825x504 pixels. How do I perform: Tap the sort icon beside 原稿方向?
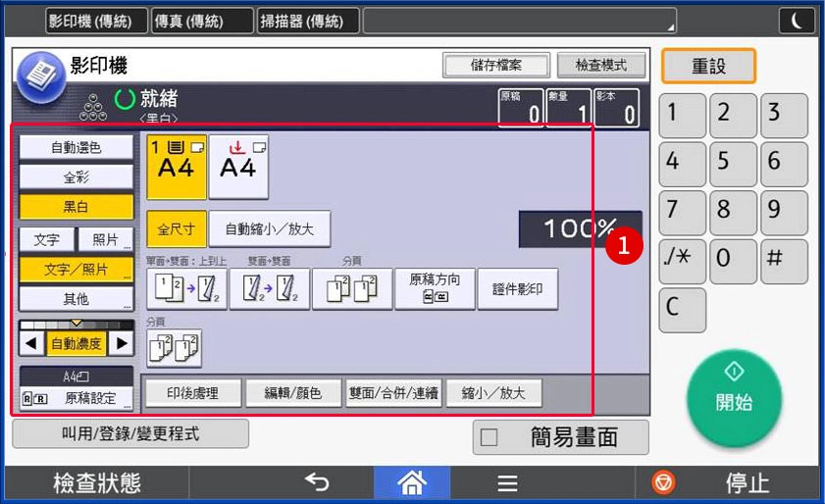click(x=352, y=289)
